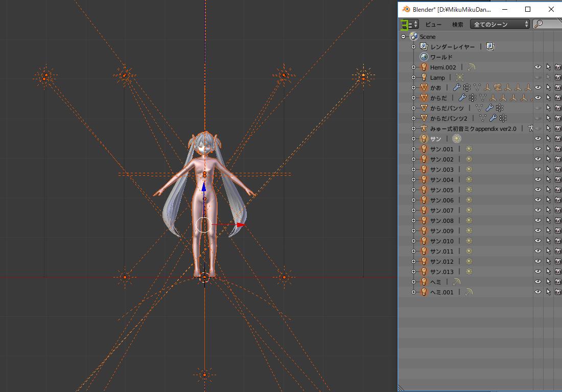Show からだパンツ via its visibility toggle
Screen dimensions: 562x392
(537, 108)
